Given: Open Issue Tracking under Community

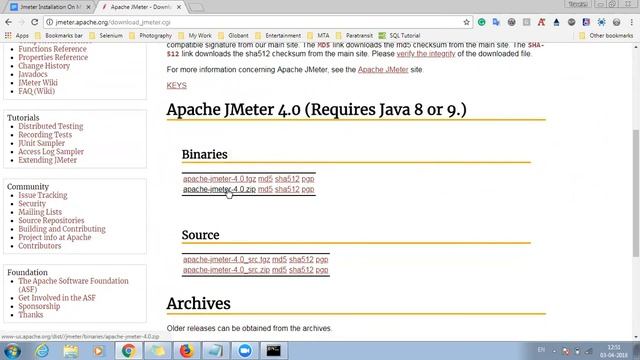Looking at the screenshot, I should click(x=43, y=195).
